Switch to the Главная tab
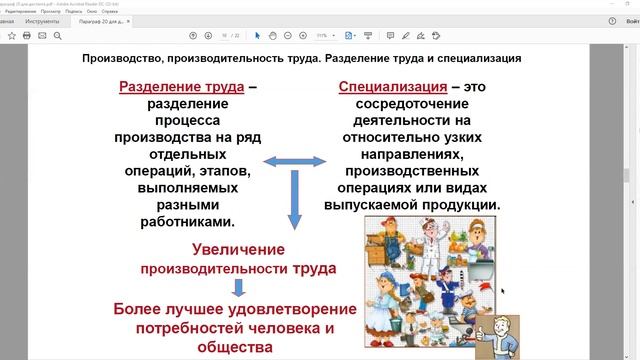The height and width of the screenshot is (360, 640). 6,21
